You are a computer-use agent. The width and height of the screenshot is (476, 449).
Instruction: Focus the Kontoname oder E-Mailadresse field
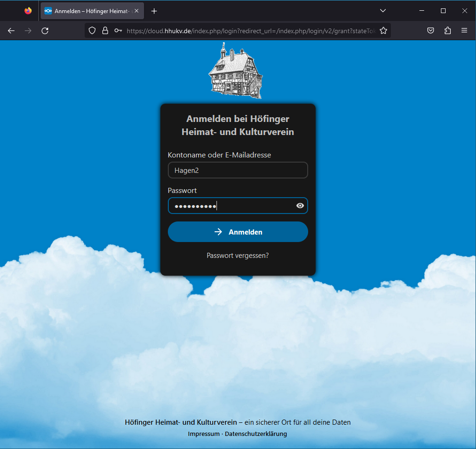point(238,170)
